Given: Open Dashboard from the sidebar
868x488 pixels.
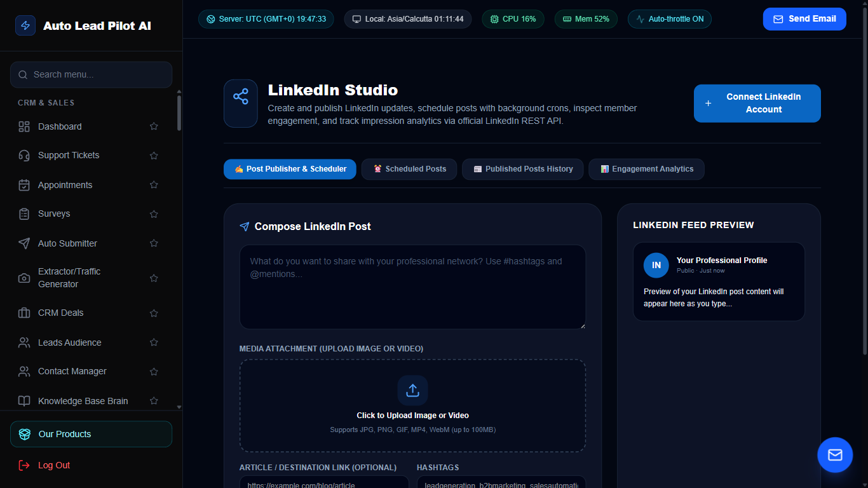Looking at the screenshot, I should pyautogui.click(x=88, y=126).
